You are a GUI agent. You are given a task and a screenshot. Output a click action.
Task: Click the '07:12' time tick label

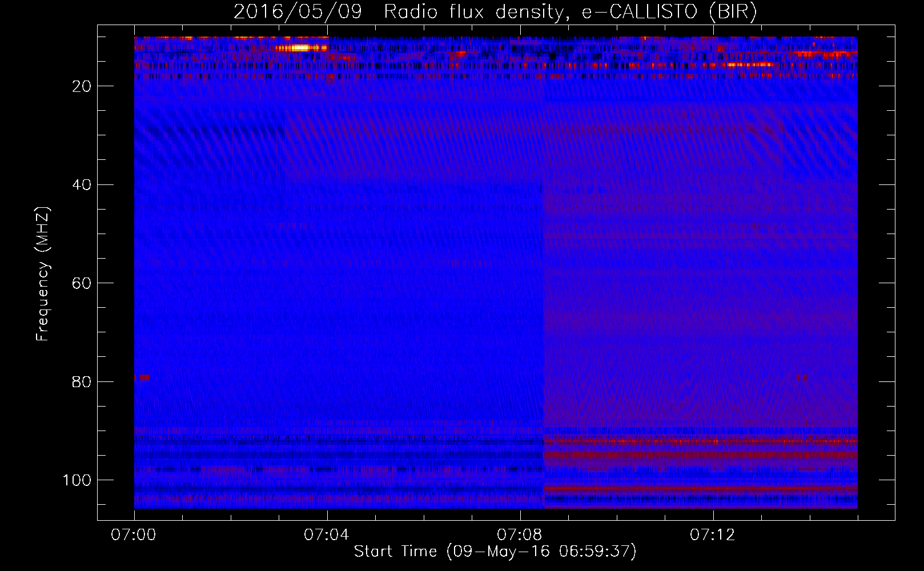point(713,535)
